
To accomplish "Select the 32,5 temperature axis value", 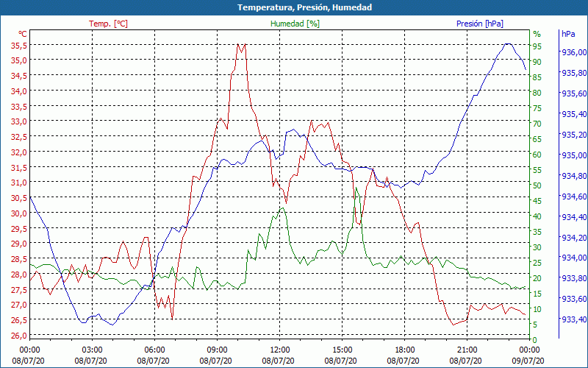I will tap(19, 137).
